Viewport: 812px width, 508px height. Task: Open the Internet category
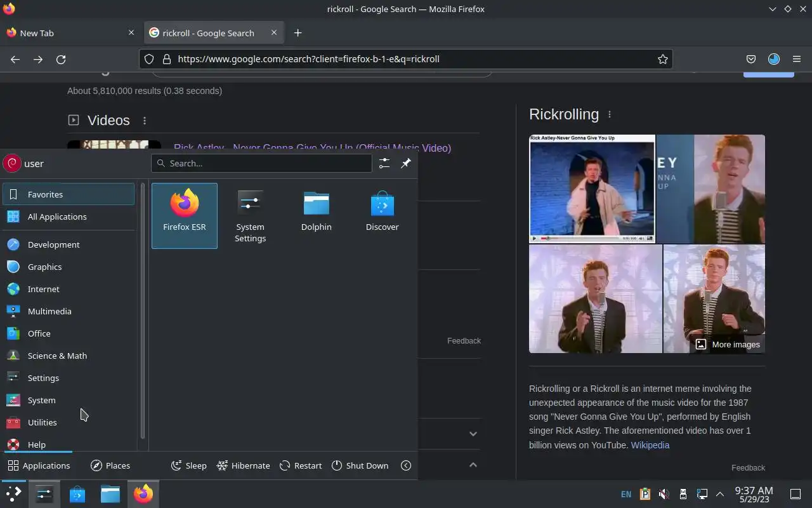[69, 289]
